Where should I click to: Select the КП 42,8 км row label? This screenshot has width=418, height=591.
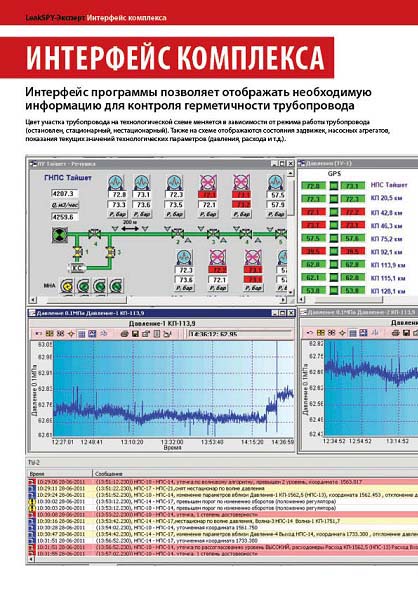[386, 213]
